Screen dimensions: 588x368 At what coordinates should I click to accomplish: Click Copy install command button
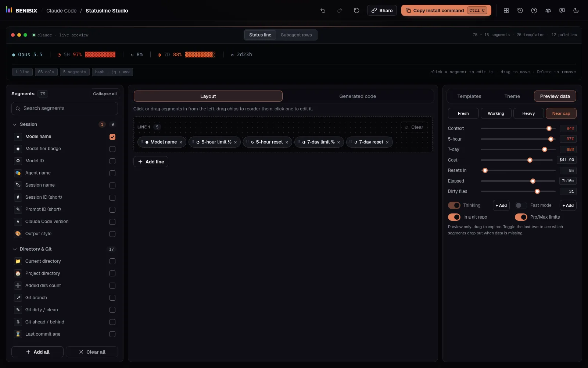[x=446, y=10]
